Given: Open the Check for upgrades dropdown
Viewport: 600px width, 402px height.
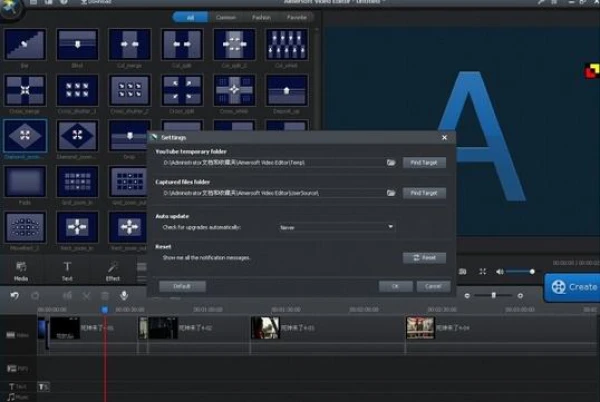Looking at the screenshot, I should [336, 227].
